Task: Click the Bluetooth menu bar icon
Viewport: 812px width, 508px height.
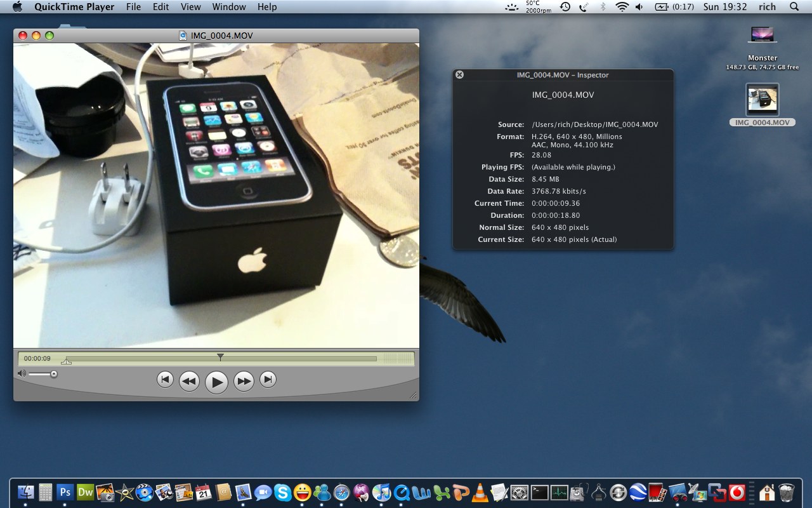Action: pyautogui.click(x=603, y=7)
